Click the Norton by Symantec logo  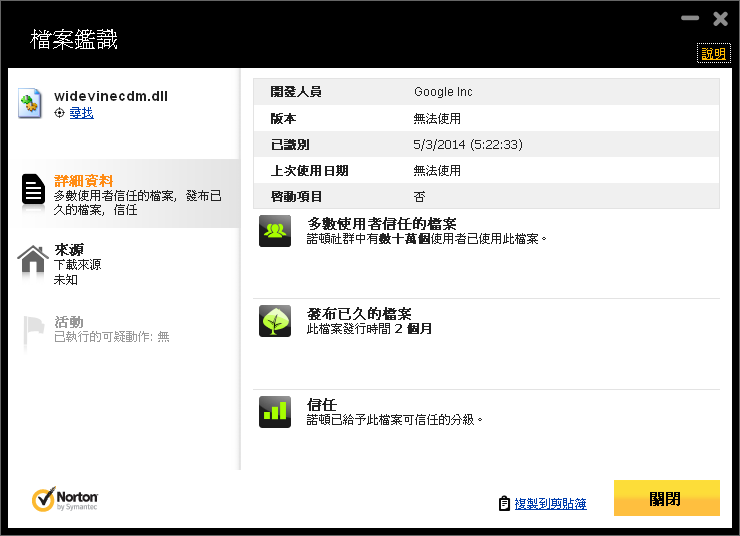65,499
